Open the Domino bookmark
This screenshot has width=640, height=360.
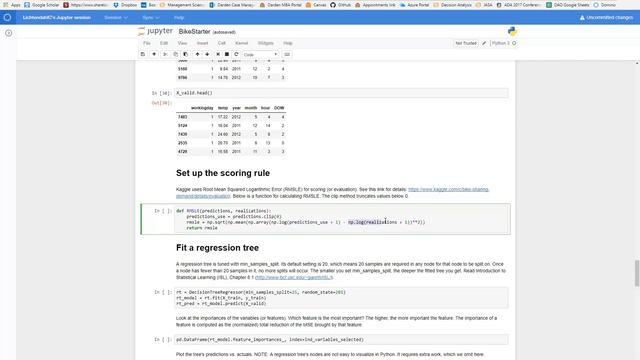(604, 5)
